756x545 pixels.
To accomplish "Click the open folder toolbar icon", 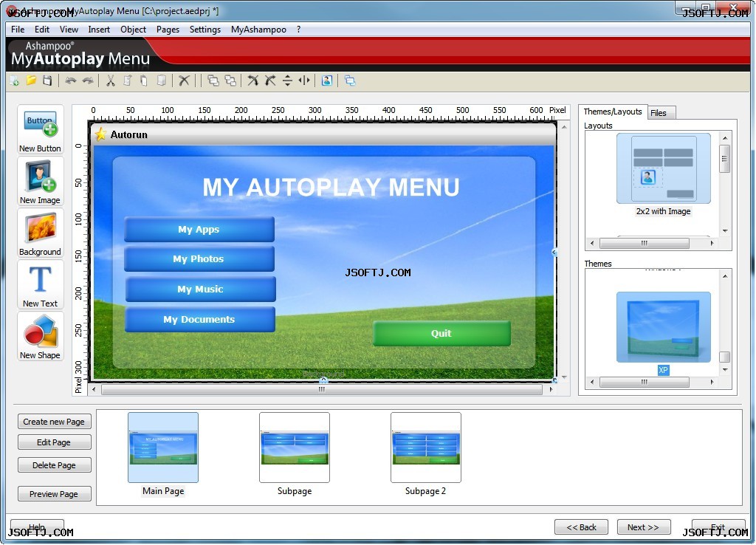I will click(x=31, y=80).
